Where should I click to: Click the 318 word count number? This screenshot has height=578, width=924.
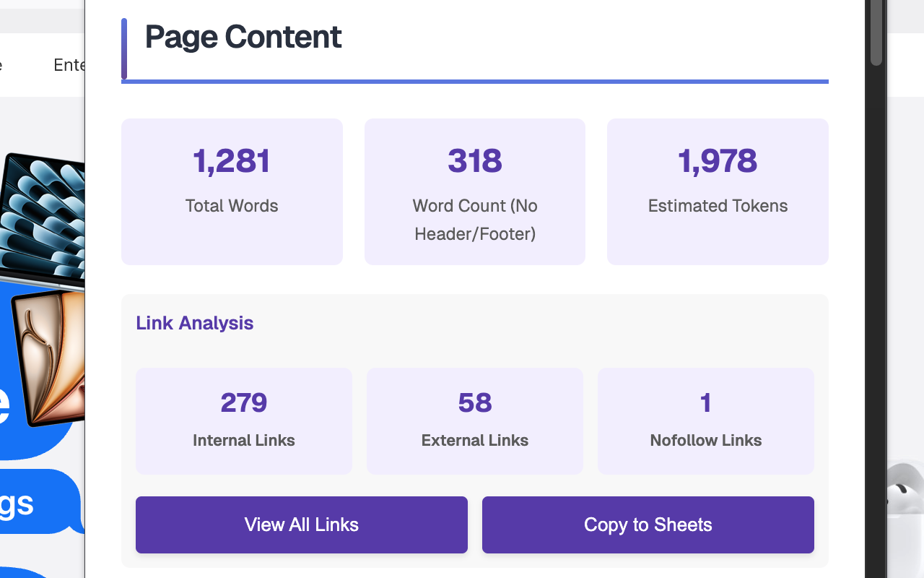(475, 160)
